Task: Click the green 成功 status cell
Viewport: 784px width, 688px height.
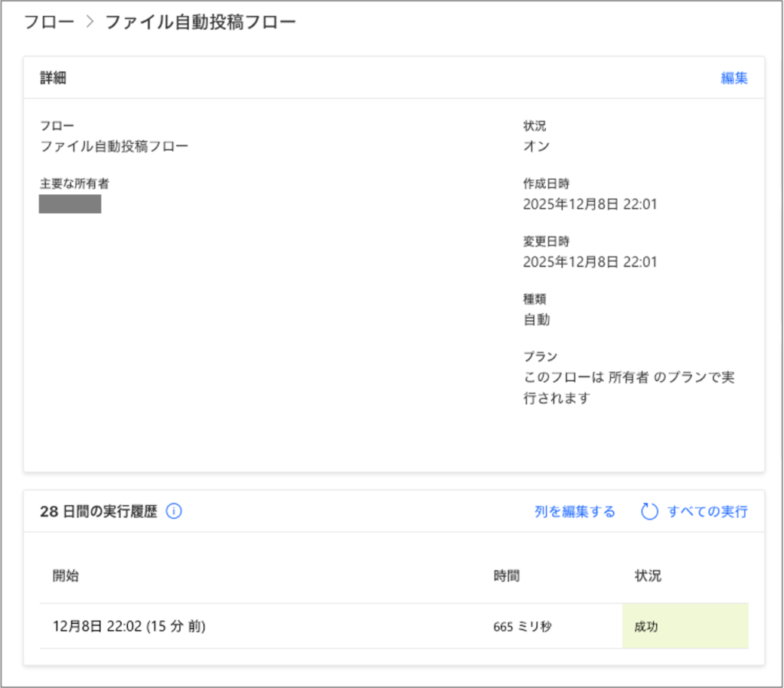Action: click(x=684, y=626)
